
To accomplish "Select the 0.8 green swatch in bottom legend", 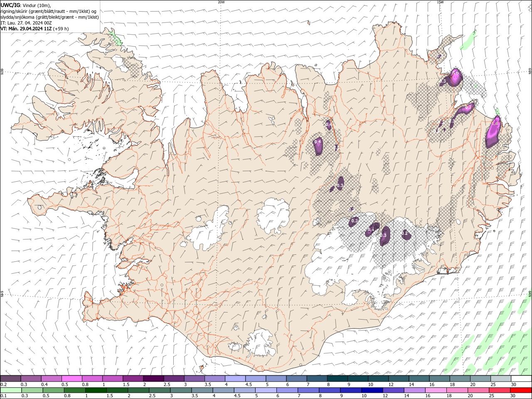I will click(x=75, y=390).
